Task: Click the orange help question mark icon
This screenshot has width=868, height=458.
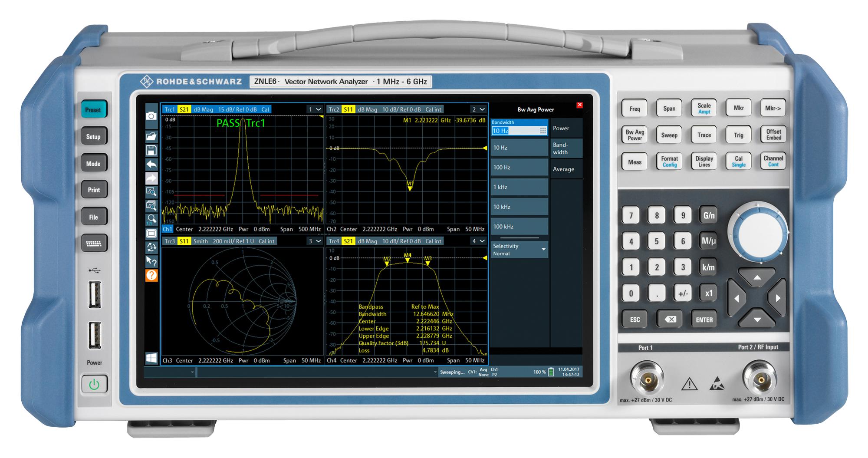Action: click(151, 275)
